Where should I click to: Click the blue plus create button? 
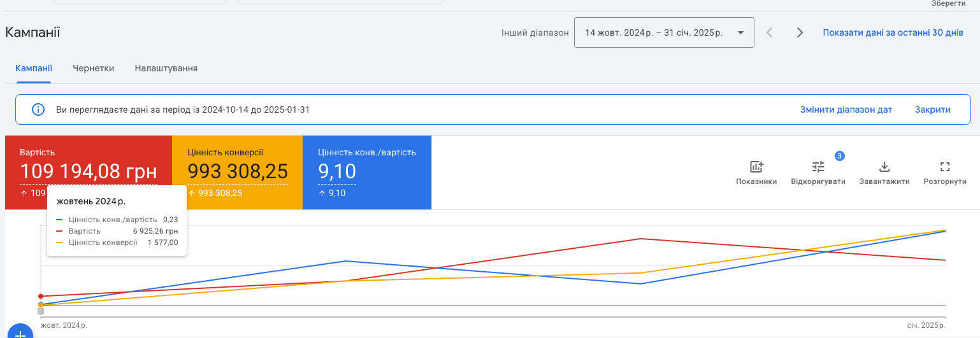(x=20, y=332)
